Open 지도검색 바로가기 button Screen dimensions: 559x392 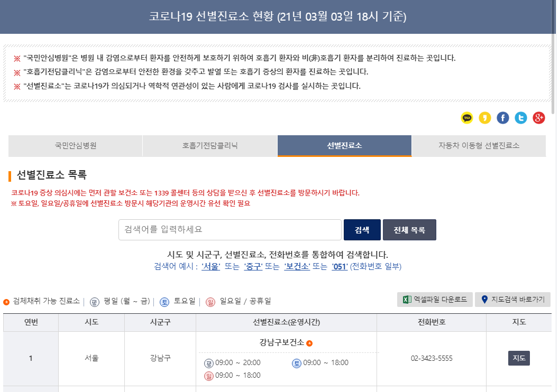tap(512, 300)
